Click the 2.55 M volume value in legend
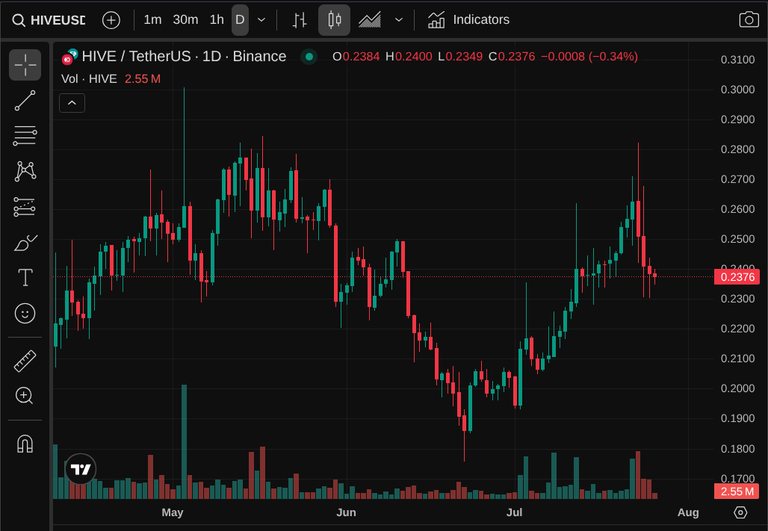The image size is (768, 531). (x=143, y=79)
